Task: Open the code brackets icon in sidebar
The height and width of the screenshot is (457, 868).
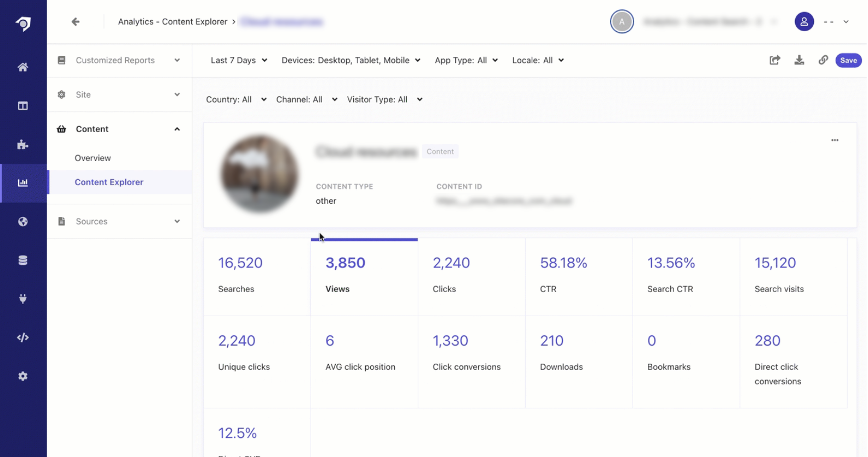Action: [x=23, y=338]
